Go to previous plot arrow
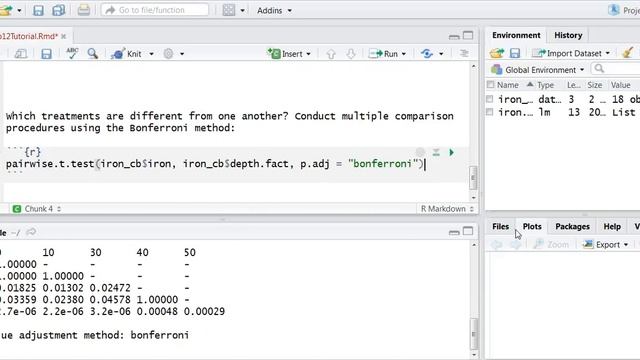Viewport: 640px width, 360px height. tap(496, 244)
